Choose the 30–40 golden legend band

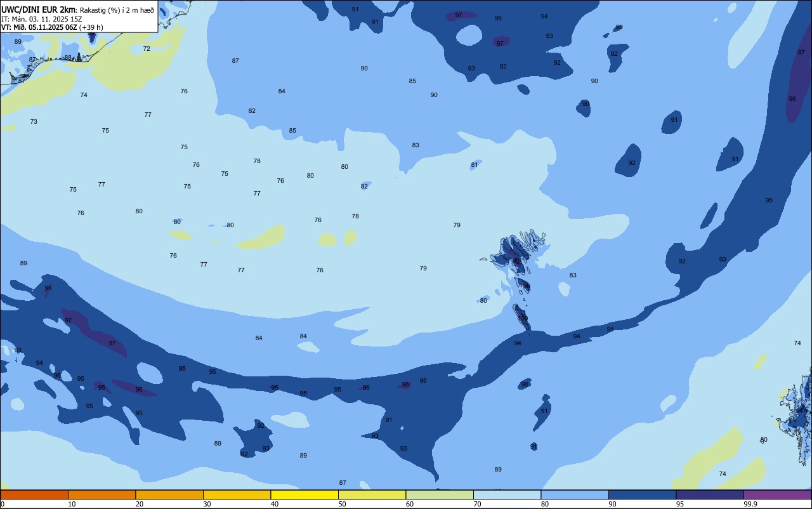(x=237, y=494)
